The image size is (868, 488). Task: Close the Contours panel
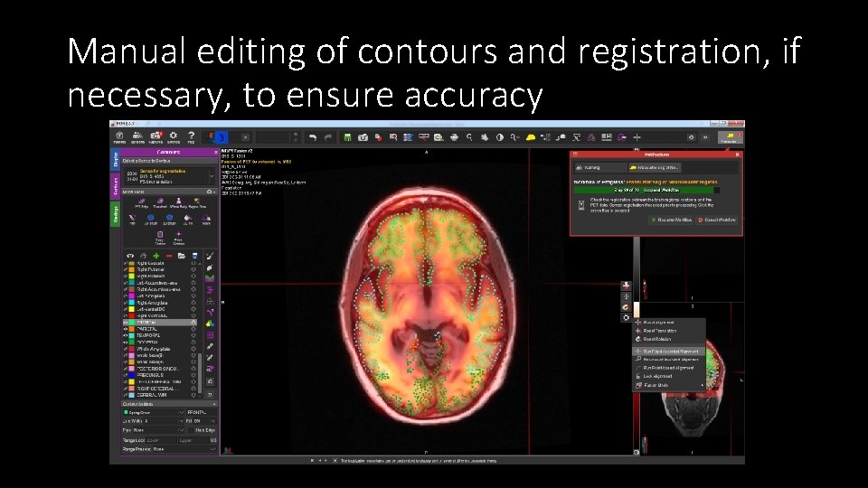coord(215,152)
